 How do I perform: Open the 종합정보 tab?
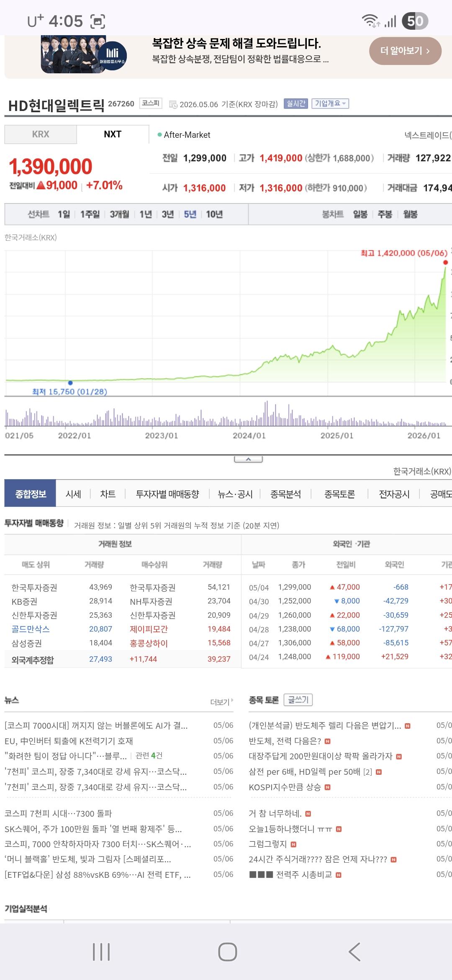30,494
